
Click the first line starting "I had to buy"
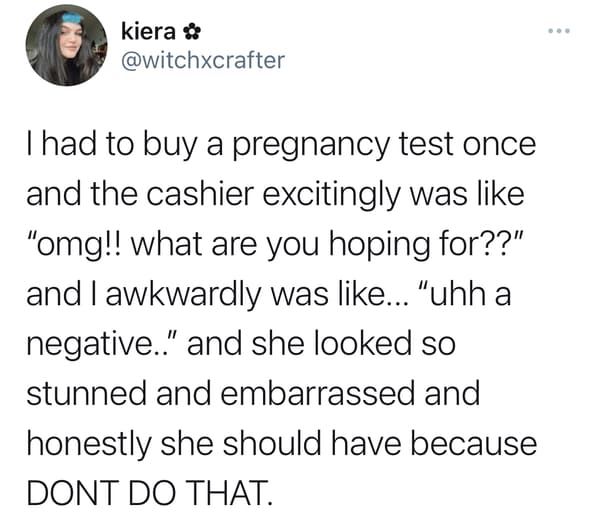point(282,146)
